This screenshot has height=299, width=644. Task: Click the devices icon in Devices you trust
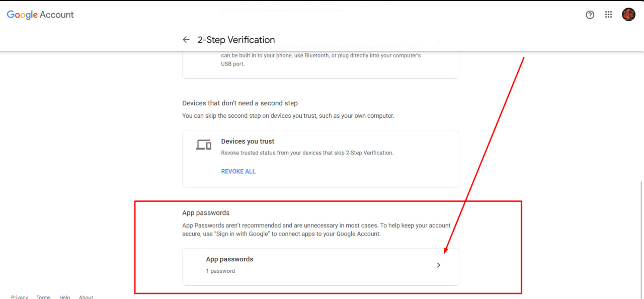click(x=203, y=144)
